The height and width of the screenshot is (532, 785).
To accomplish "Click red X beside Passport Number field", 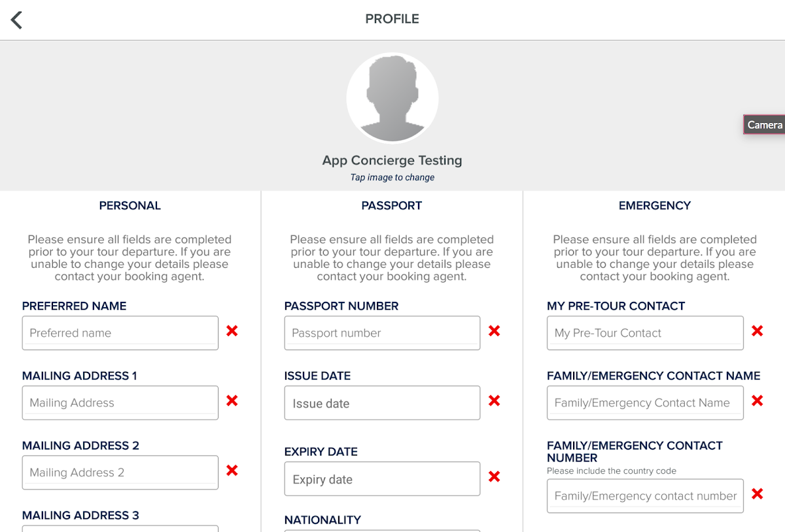I will 494,331.
